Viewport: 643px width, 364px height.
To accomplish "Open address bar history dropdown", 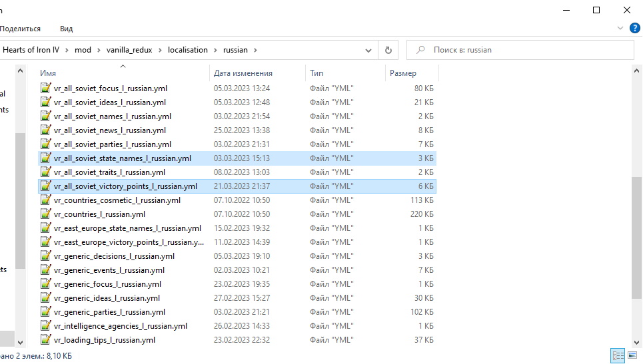I will click(368, 51).
